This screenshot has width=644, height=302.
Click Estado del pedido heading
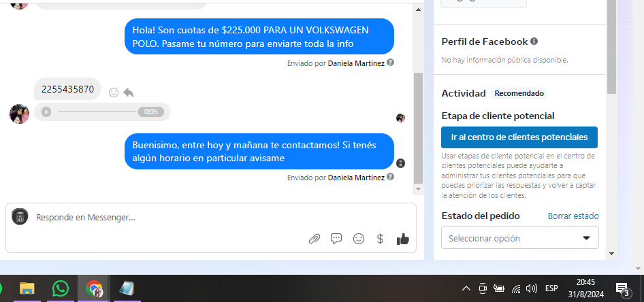tap(481, 216)
